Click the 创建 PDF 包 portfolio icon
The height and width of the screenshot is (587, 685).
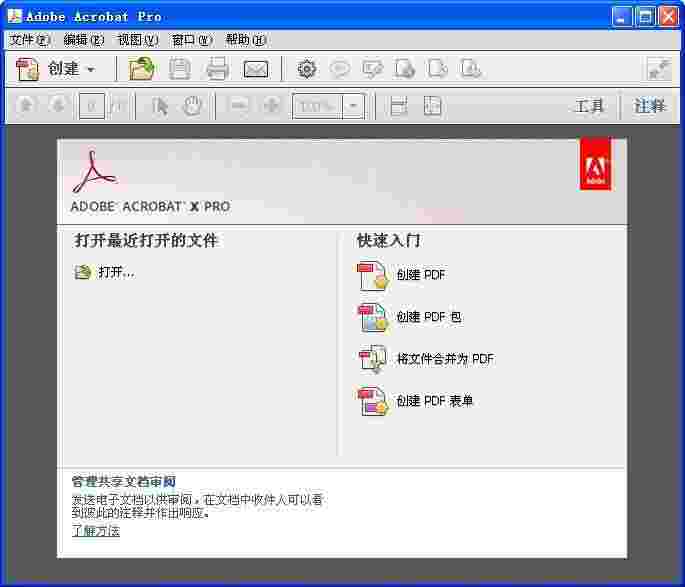[373, 318]
